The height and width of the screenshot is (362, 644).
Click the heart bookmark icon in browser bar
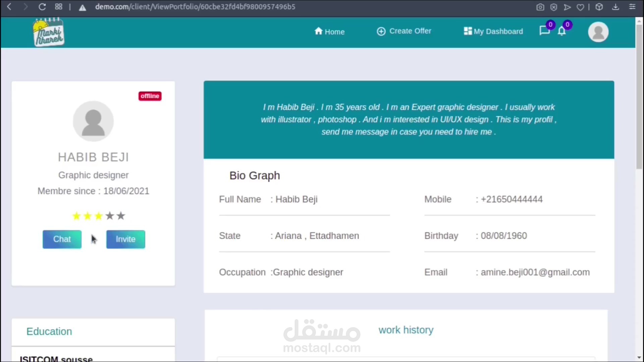(580, 7)
